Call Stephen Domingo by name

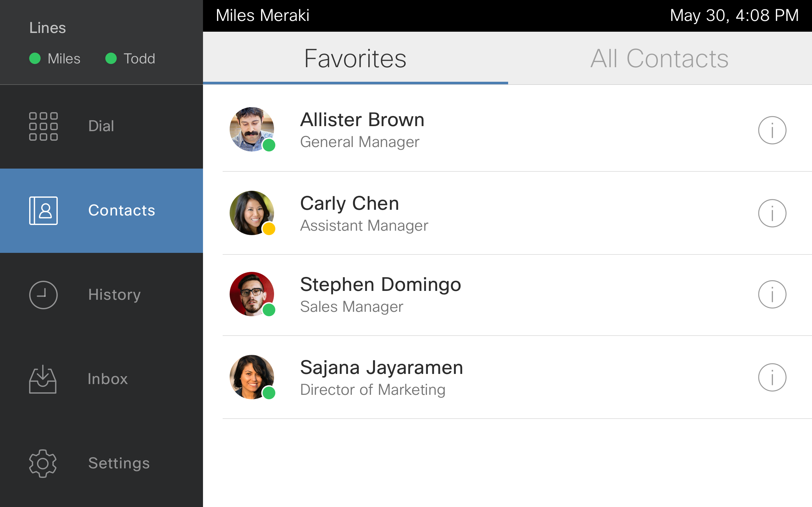pos(380,285)
